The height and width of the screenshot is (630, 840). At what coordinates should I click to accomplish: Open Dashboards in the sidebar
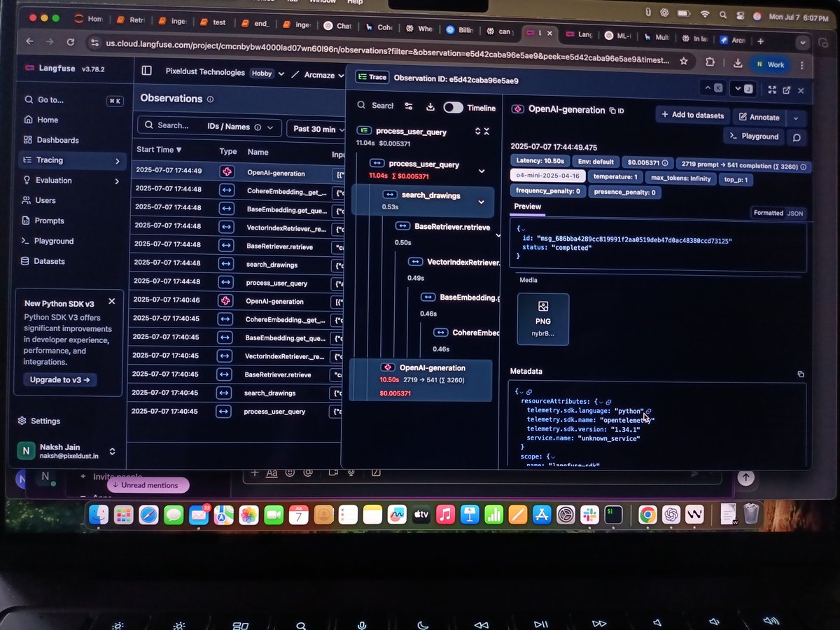57,140
